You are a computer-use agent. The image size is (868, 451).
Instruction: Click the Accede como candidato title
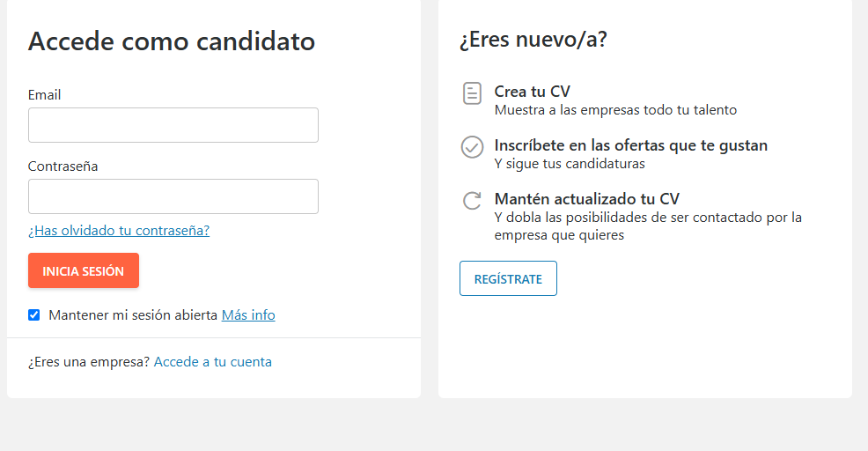(x=172, y=41)
